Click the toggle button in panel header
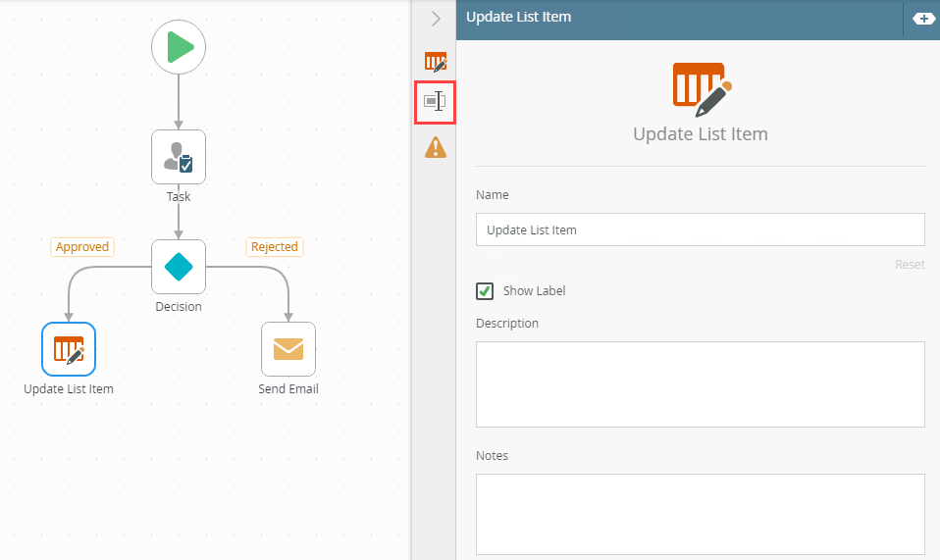 tap(923, 18)
